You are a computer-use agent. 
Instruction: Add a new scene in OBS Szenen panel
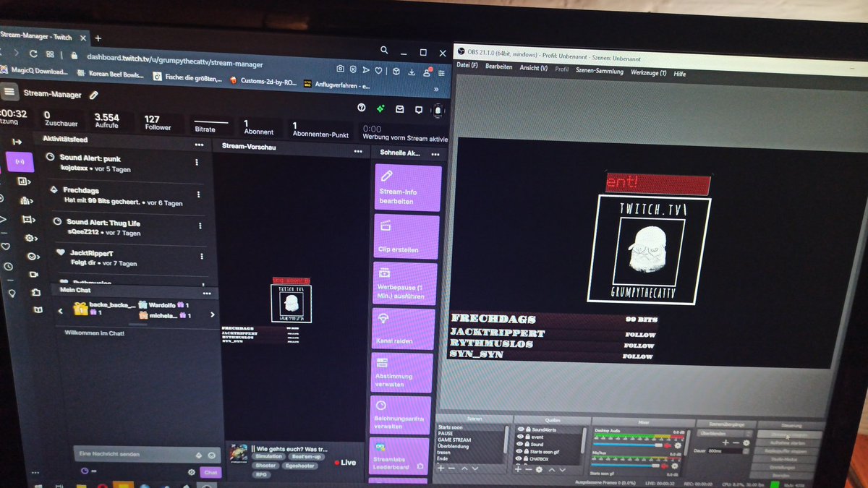(x=441, y=469)
